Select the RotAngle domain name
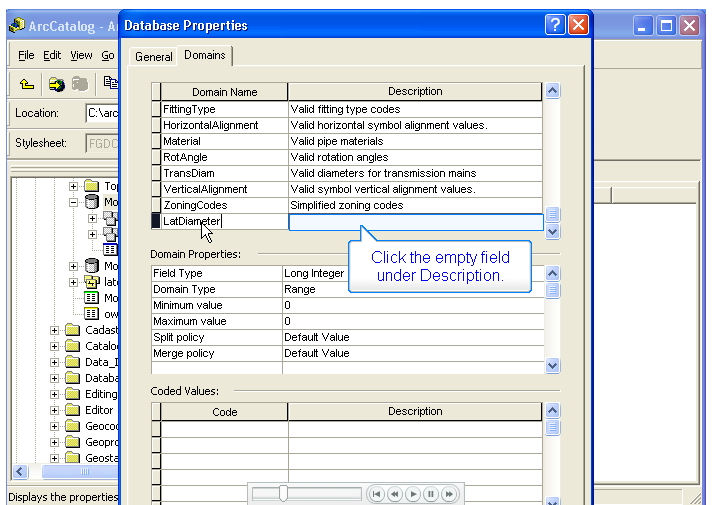 tap(185, 157)
